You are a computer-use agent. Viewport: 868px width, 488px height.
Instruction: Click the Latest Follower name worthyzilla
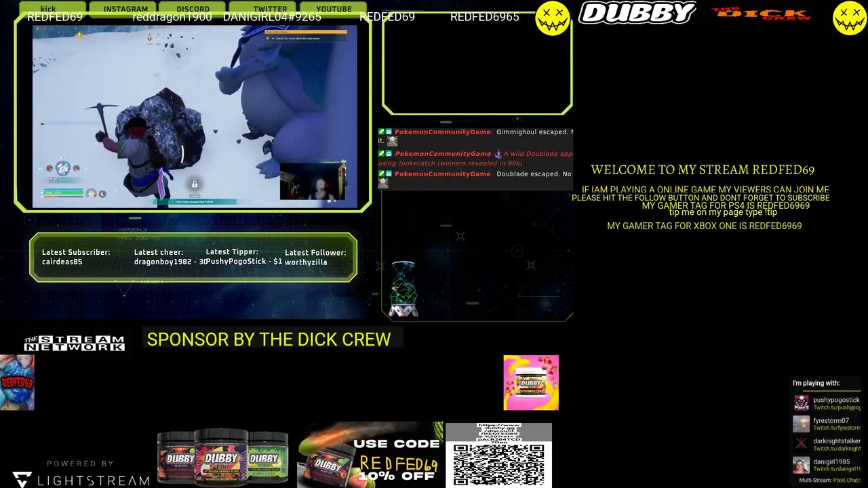[x=306, y=262]
